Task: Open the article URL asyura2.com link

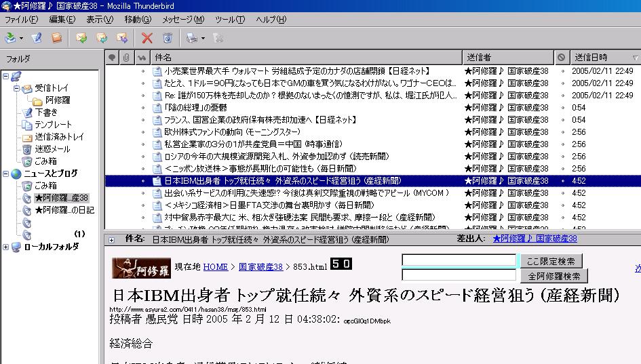Action: tap(188, 310)
